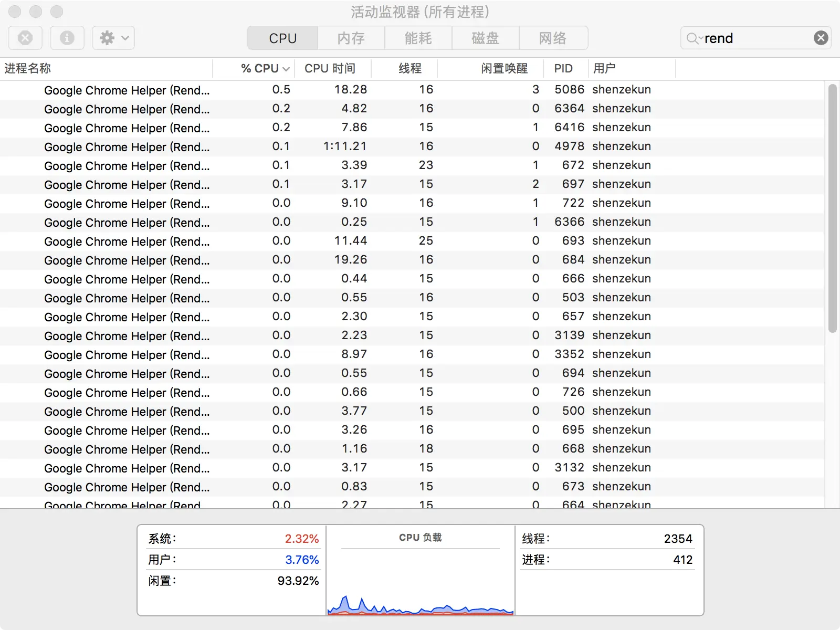Image resolution: width=840 pixels, height=630 pixels.
Task: Select the process row with PID 694
Action: tap(412, 373)
